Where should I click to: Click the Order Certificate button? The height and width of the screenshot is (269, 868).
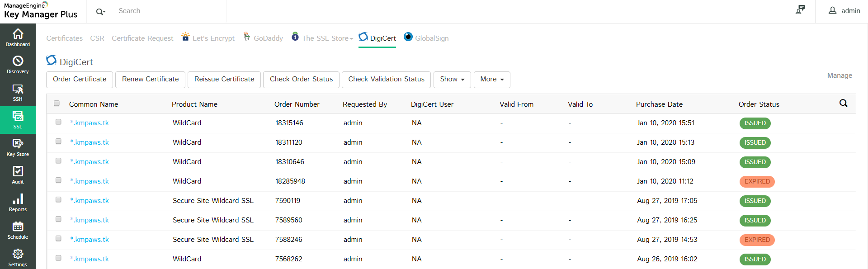[80, 80]
